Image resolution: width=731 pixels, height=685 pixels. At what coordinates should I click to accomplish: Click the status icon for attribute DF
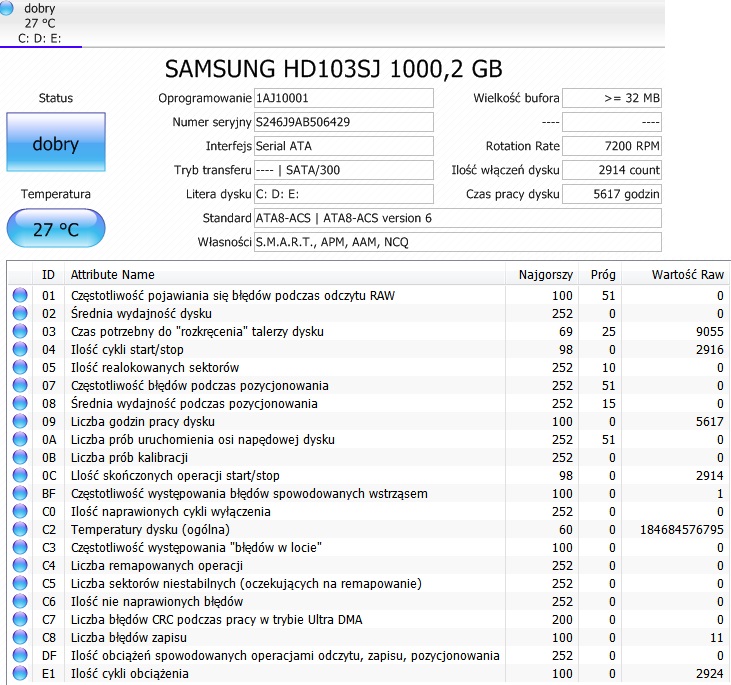(20, 656)
